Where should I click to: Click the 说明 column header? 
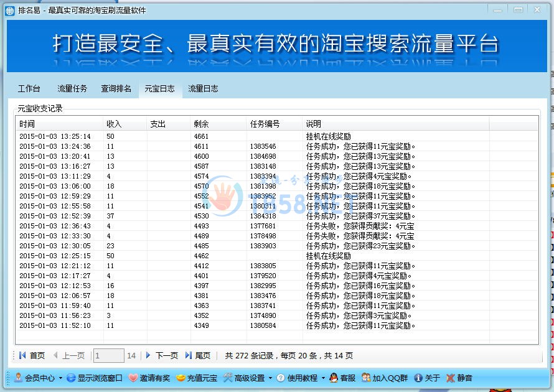pyautogui.click(x=396, y=124)
